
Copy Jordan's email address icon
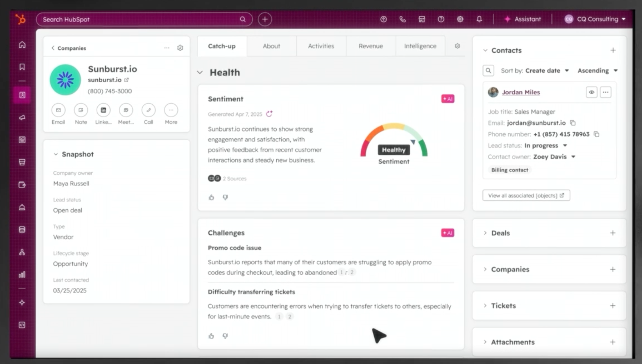pos(573,123)
